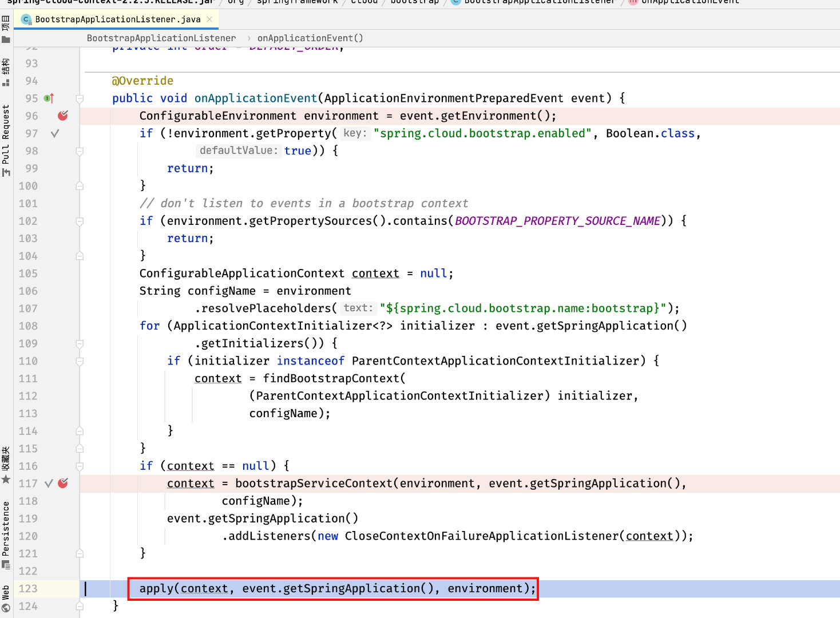840x618 pixels.
Task: Collapse the if block fold marker on line 98
Action: tap(80, 151)
